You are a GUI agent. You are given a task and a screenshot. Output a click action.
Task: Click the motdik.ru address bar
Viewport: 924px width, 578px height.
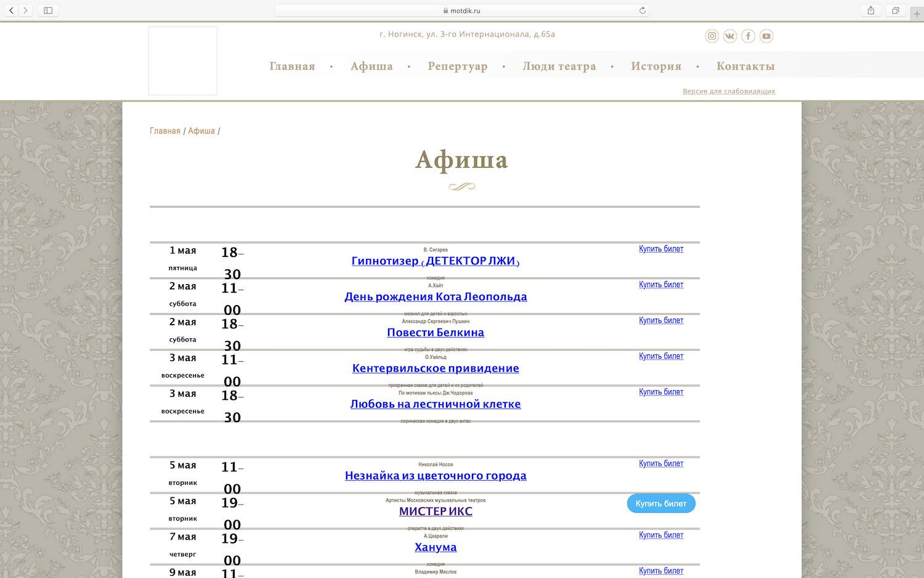[x=461, y=10]
